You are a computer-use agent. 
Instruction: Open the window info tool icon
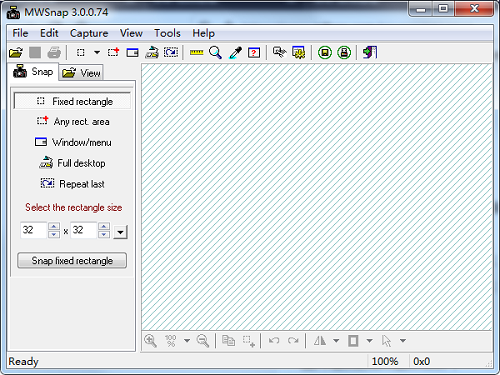pyautogui.click(x=254, y=53)
